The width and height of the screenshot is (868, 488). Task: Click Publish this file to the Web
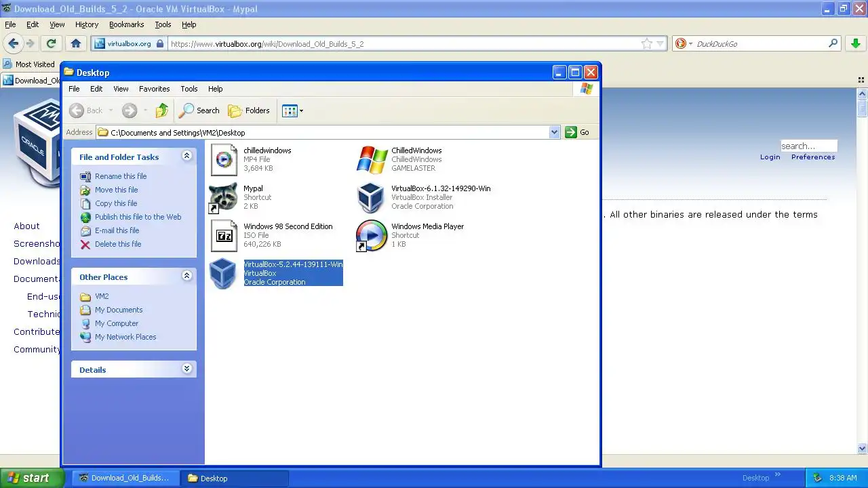click(x=138, y=217)
